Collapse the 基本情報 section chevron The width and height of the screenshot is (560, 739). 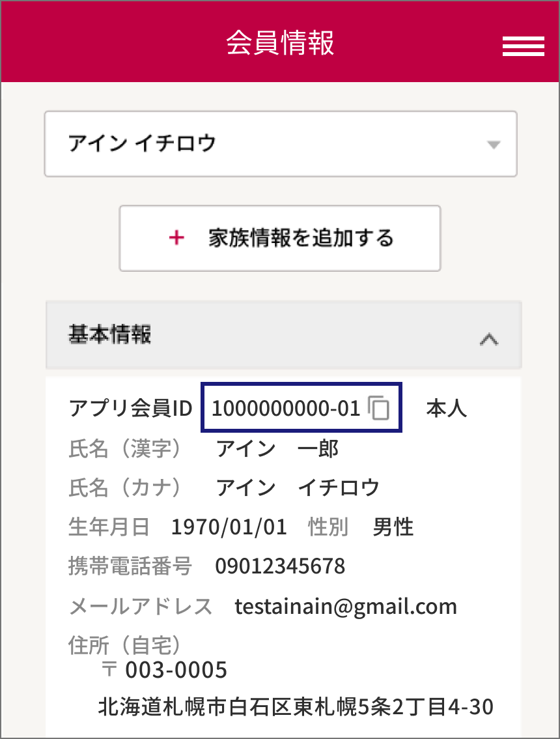[489, 340]
